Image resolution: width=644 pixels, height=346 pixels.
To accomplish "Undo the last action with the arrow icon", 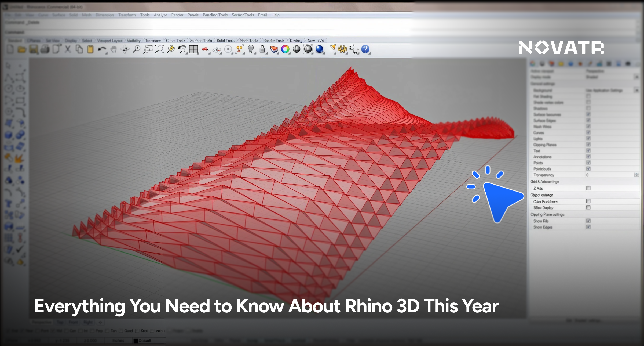I will 102,49.
